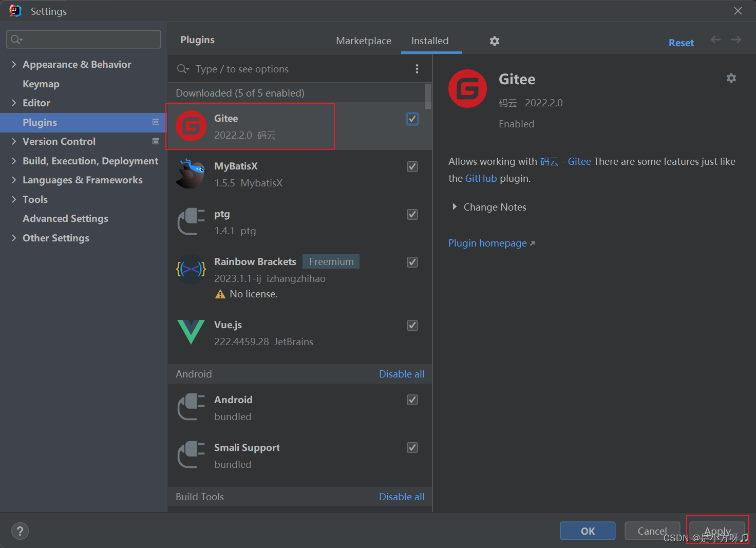Expand the Tools settings node
Image resolution: width=756 pixels, height=548 pixels.
click(x=14, y=199)
